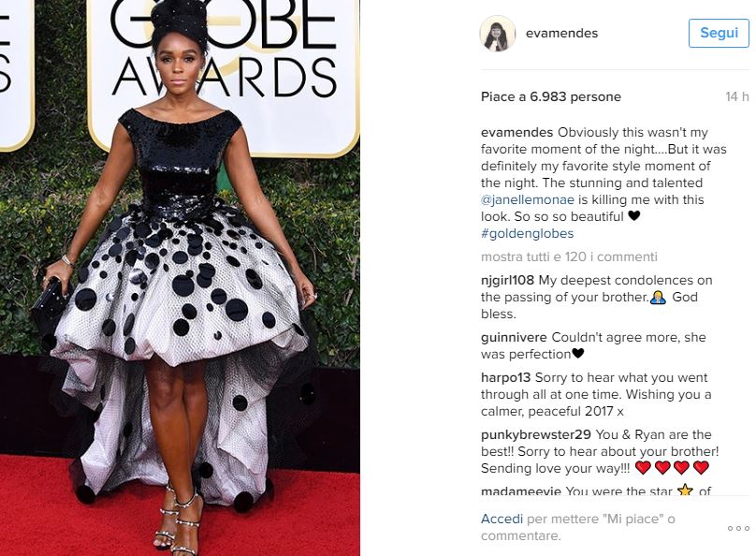The image size is (756, 556).
Task: Click the star emoji in madameevie comment
Action: [x=685, y=490]
